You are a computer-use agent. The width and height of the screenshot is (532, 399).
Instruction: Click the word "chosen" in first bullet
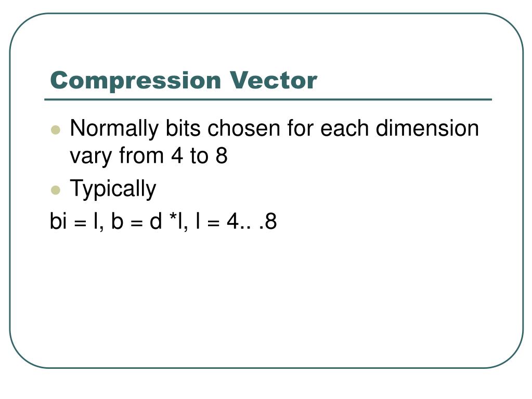pyautogui.click(x=244, y=128)
